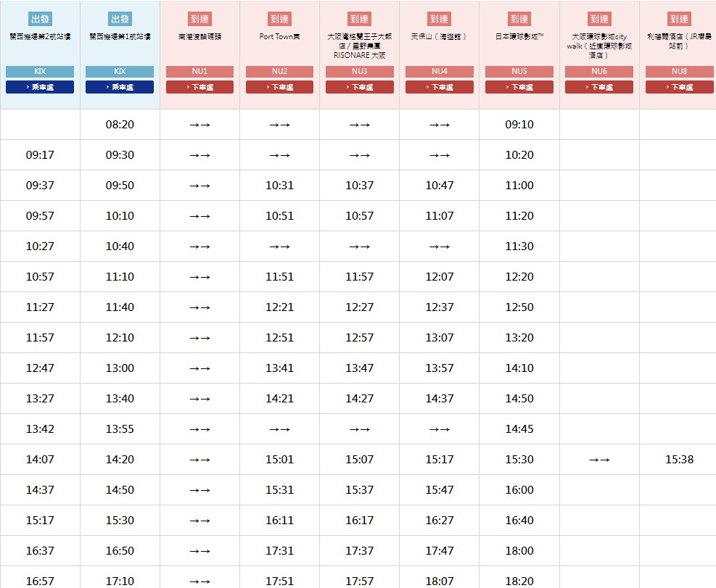Click the 到達 badge above 南港渡輪碼頭
The width and height of the screenshot is (716, 588).
[199, 19]
